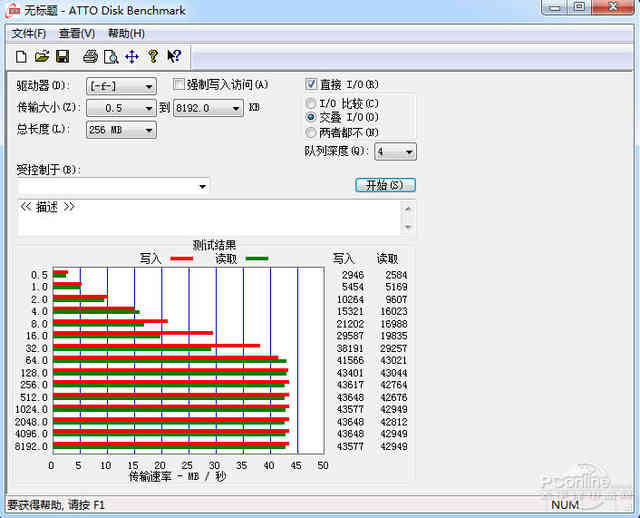Click the four-arrow move icon in toolbar

(132, 56)
